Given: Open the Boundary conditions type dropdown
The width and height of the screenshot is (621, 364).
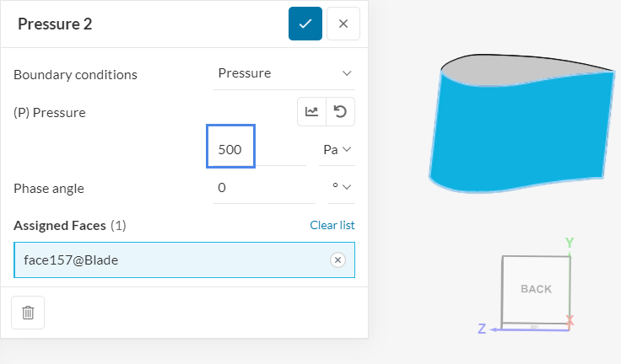Looking at the screenshot, I should [284, 73].
